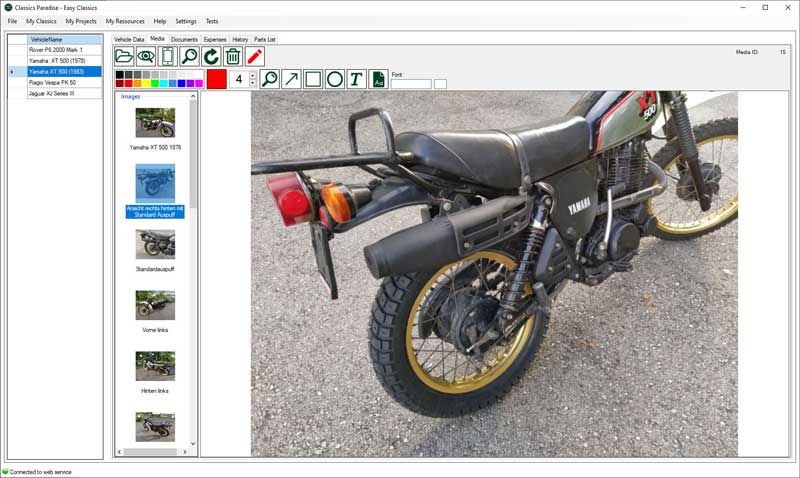
Task: Pick the dark red color swatch
Action: point(119,83)
